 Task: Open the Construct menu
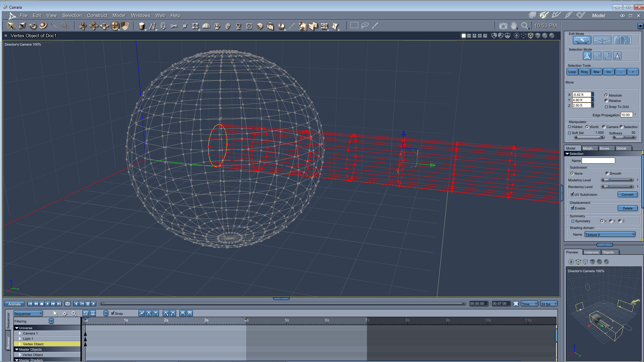97,15
